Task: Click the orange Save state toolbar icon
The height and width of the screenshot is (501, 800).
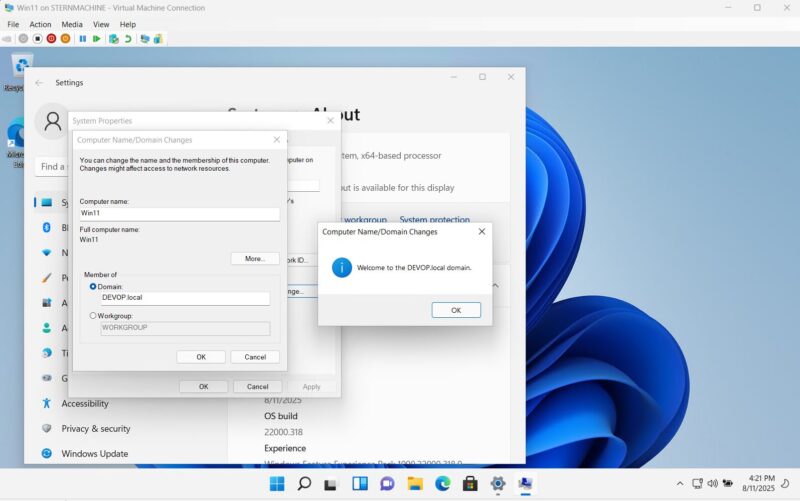Action: click(x=65, y=39)
